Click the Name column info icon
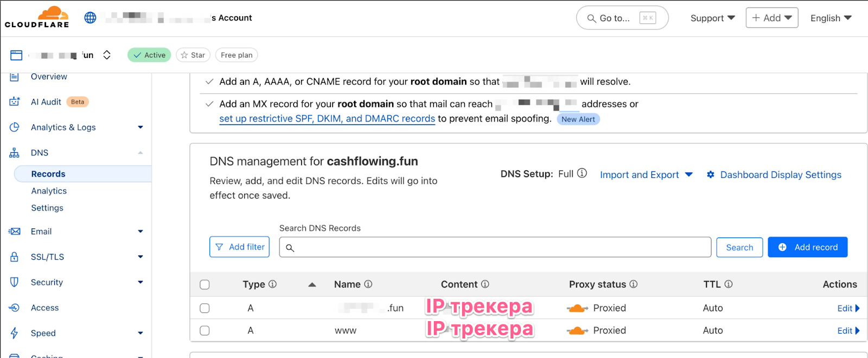This screenshot has width=868, height=358. point(368,284)
